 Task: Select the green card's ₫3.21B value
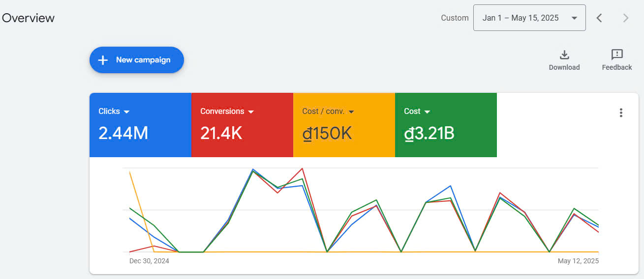pos(429,133)
